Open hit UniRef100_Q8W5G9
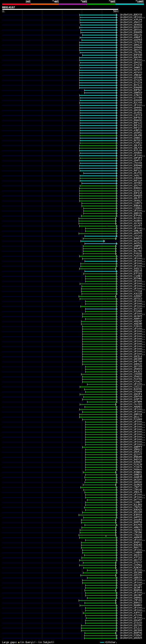Screen dimensions: 146x644 tap(131, 93)
